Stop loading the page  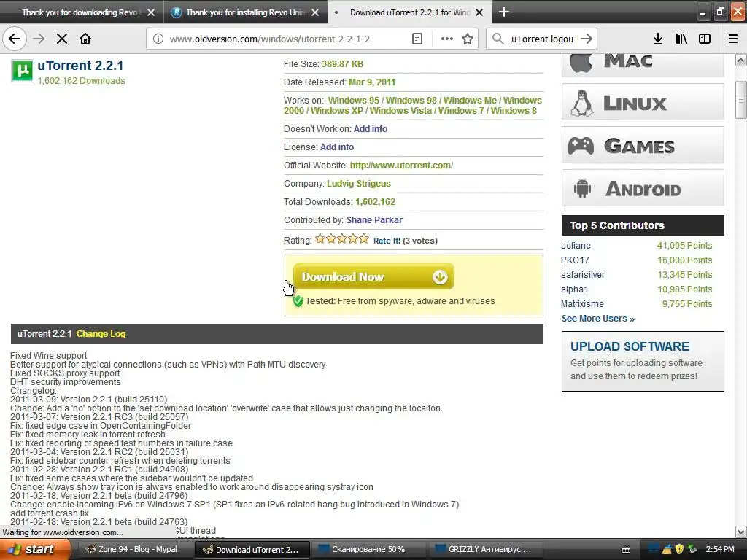[62, 39]
